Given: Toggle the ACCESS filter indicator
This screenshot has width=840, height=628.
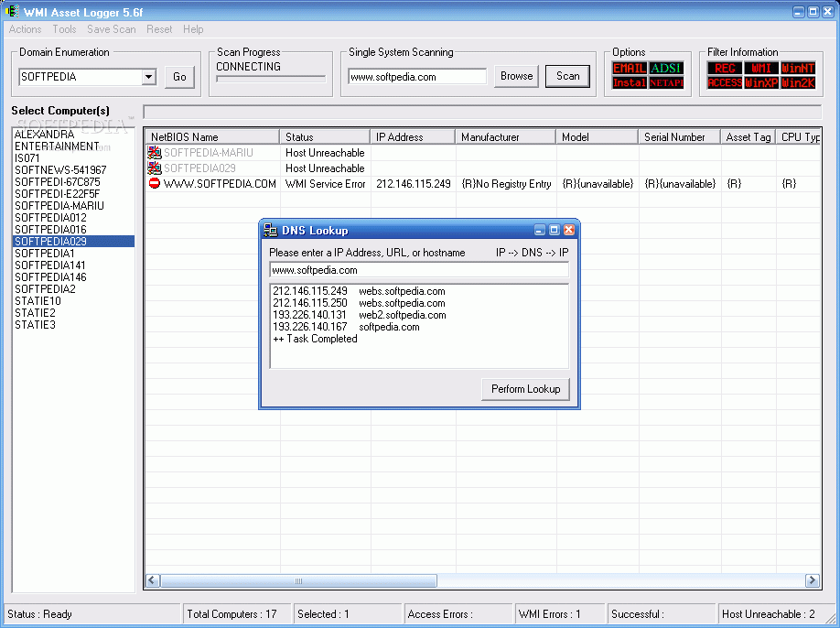Looking at the screenshot, I should click(x=725, y=82).
